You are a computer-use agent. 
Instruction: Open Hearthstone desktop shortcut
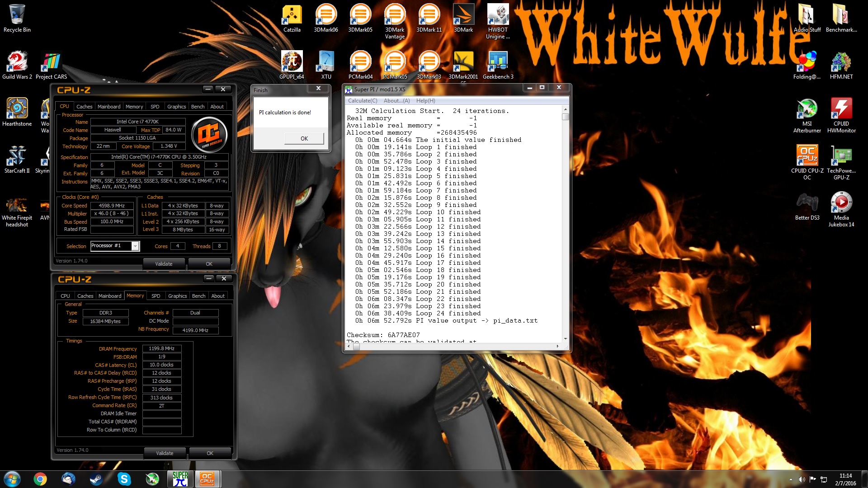[x=17, y=112]
